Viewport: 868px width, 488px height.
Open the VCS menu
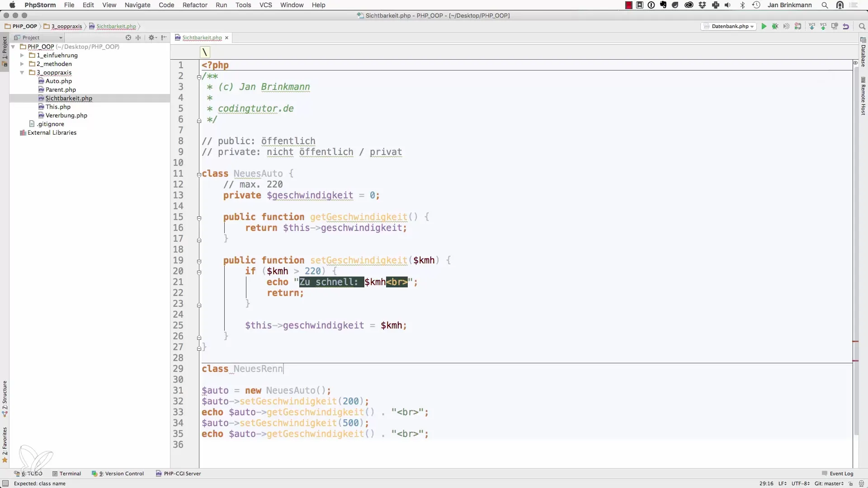pos(266,5)
